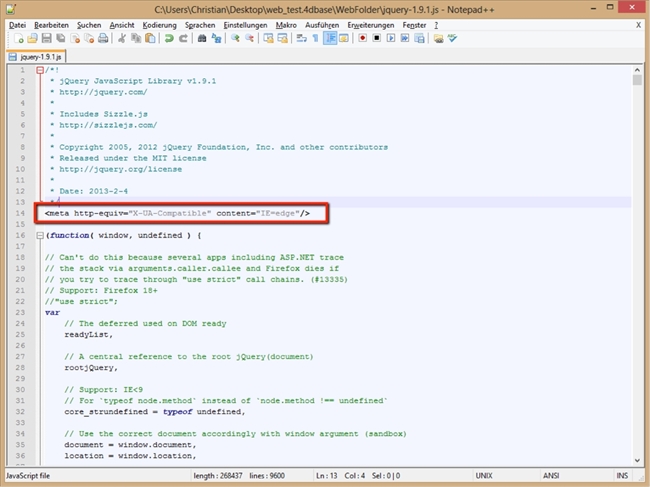
Task: Click the spell check ABC icon
Action: (453, 38)
